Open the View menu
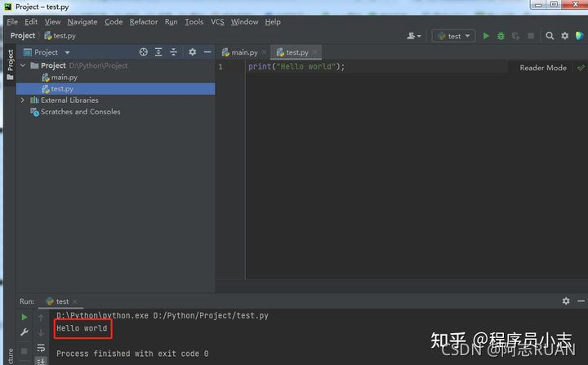Viewport: 588px width, 365px height. (52, 22)
